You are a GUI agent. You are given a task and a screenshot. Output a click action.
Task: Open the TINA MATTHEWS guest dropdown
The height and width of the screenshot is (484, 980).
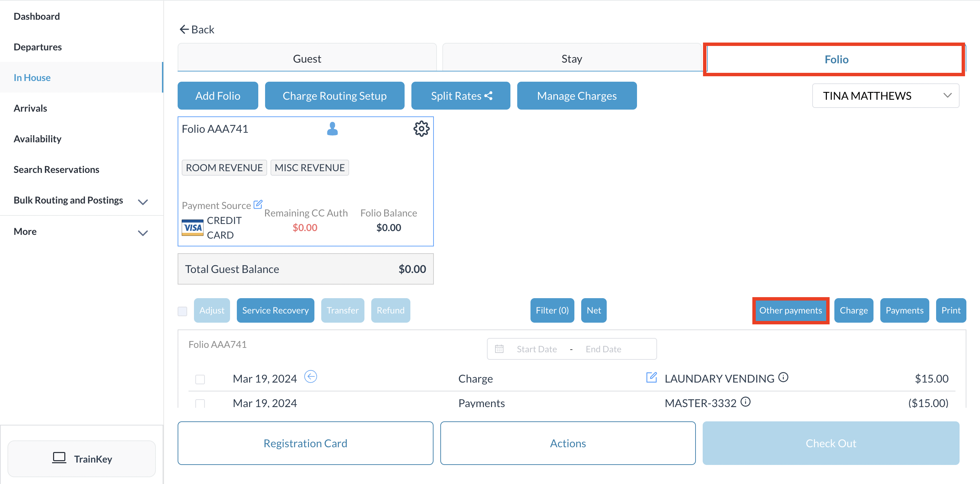tap(885, 96)
